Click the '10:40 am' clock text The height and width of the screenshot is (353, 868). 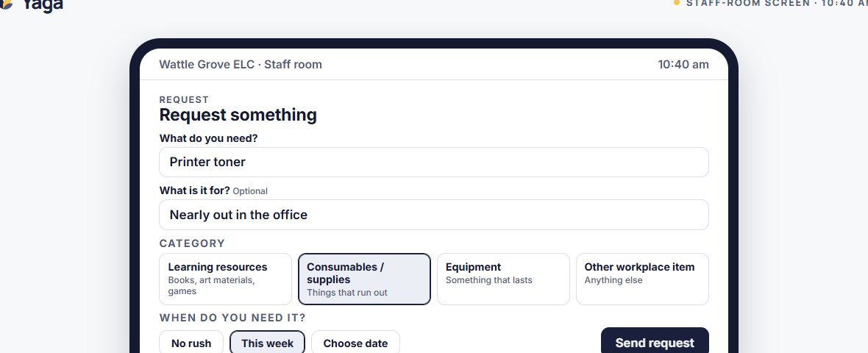click(683, 64)
